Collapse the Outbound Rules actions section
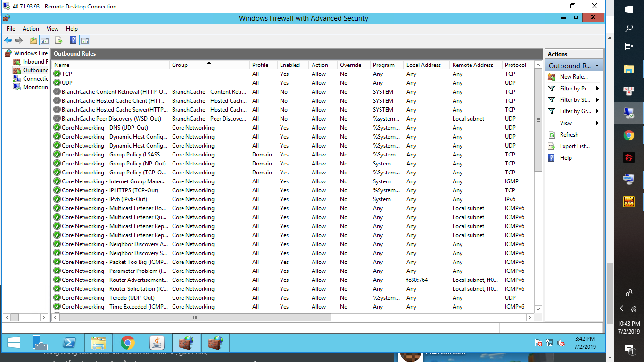644x362 pixels. tap(597, 66)
